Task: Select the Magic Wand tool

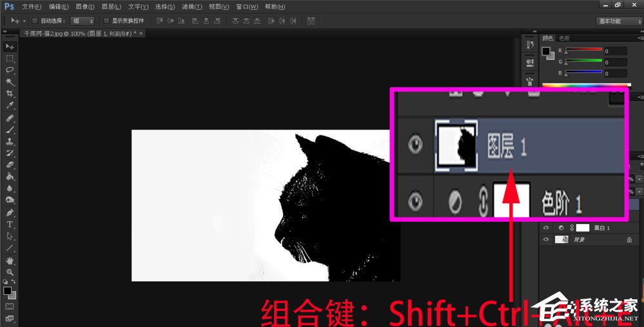Action: tap(10, 81)
